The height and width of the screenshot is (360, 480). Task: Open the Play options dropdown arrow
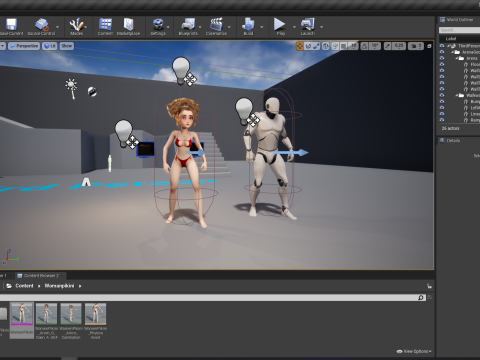coord(294,27)
